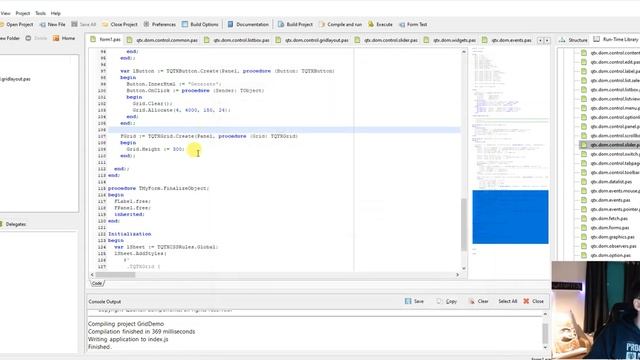This screenshot has width=640, height=360.
Task: Open Preferences from the toolbar
Action: 159,24
